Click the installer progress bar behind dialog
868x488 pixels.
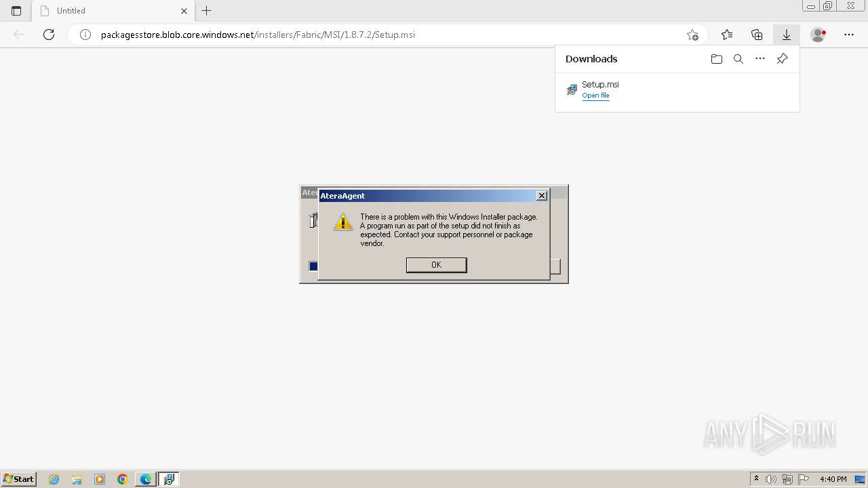click(313, 266)
